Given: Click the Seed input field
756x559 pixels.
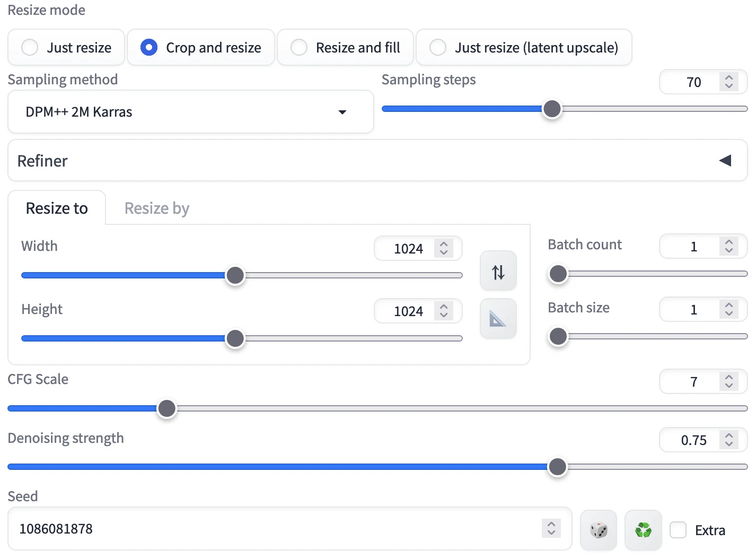Looking at the screenshot, I should tap(289, 528).
